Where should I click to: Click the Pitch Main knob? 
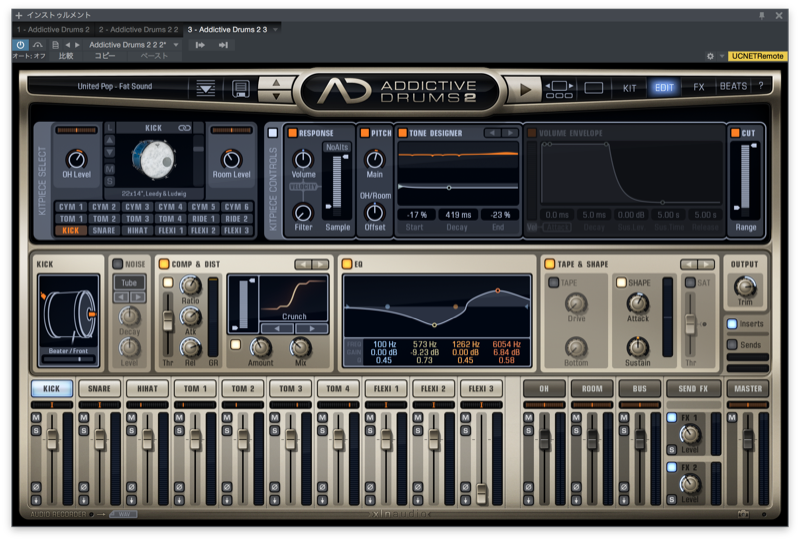(x=374, y=159)
